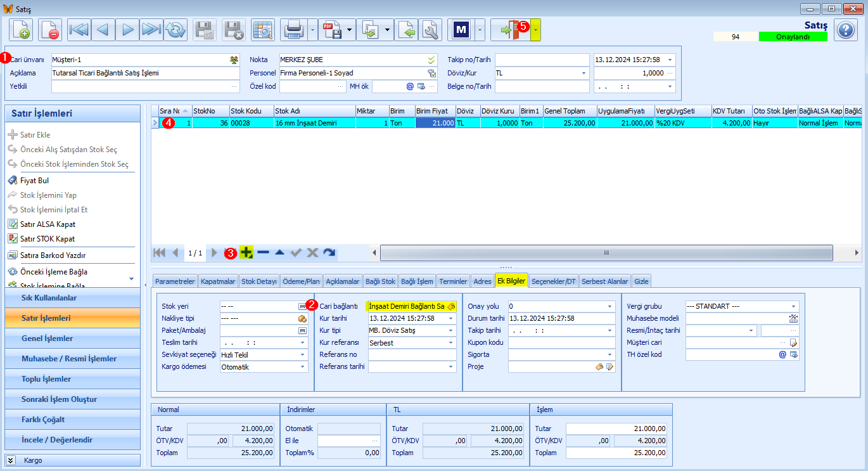Select the Adres tab

click(x=483, y=281)
